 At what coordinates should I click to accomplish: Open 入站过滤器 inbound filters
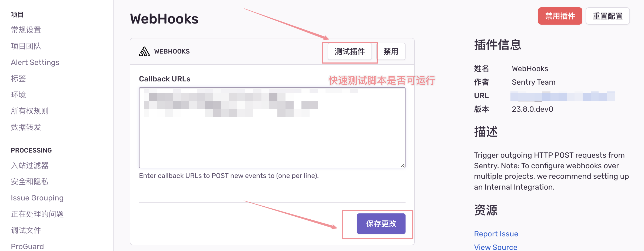(30, 165)
